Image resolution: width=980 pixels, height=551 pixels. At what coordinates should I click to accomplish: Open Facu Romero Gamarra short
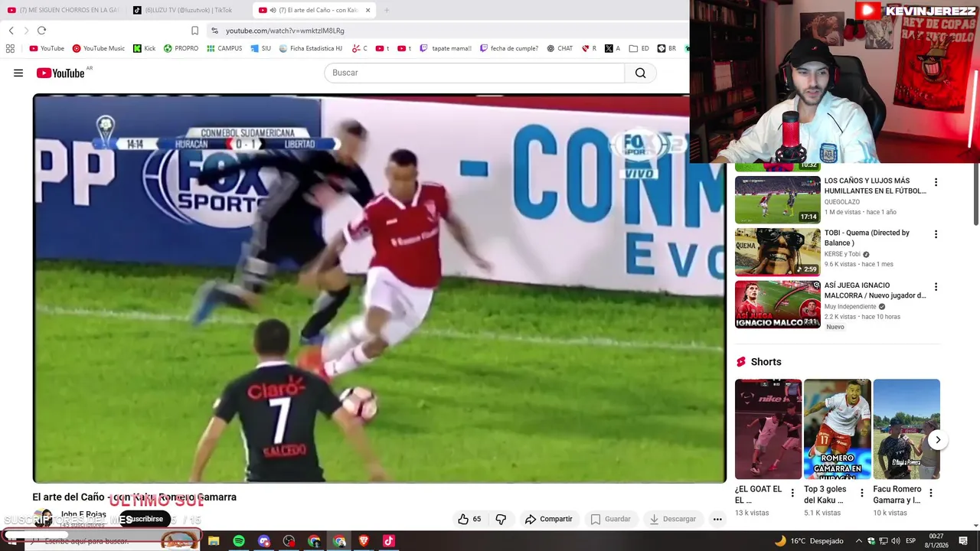coord(906,429)
